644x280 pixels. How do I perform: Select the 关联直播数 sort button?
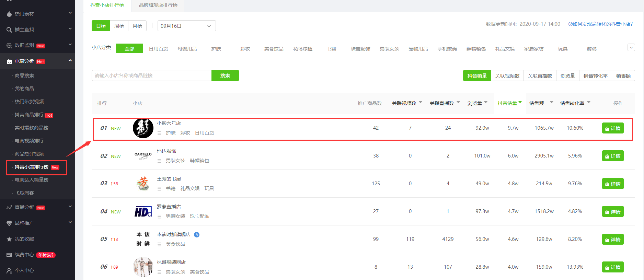click(540, 76)
